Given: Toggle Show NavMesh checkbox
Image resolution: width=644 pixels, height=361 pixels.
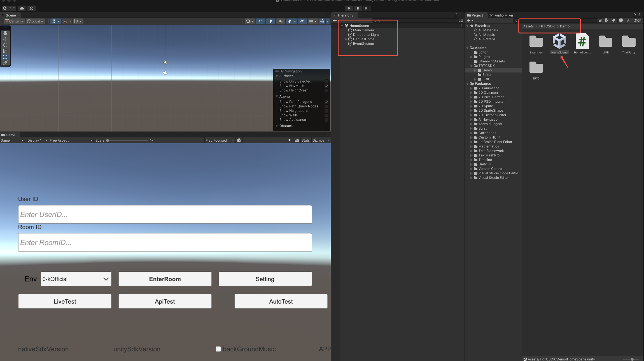Looking at the screenshot, I should [326, 86].
